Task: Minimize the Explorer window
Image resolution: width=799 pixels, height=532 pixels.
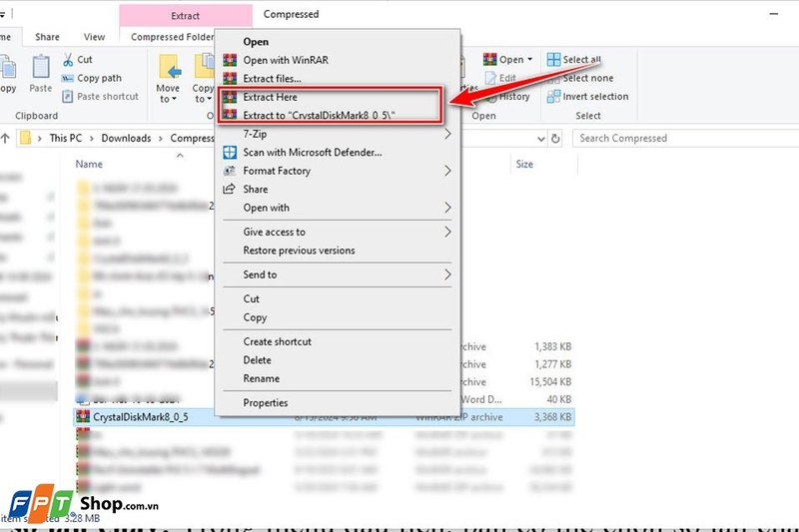Action: click(x=773, y=14)
